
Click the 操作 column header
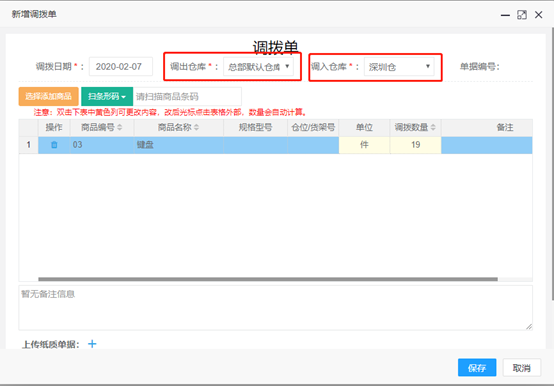[x=54, y=127]
